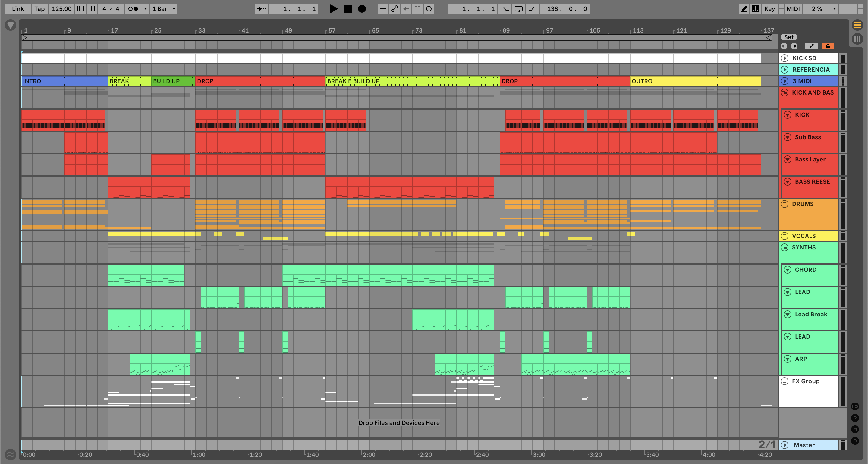The image size is (868, 464).
Task: Toggle the Automation Arm icon
Action: (x=394, y=9)
